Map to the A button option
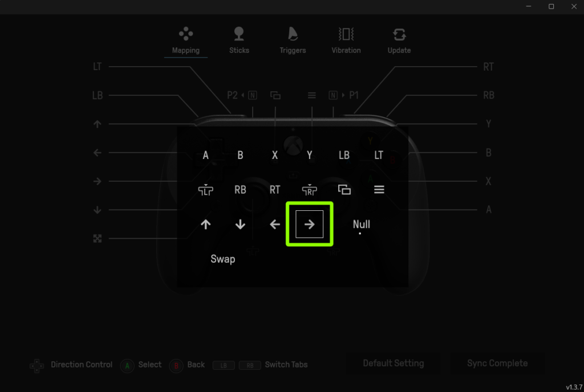This screenshot has width=584, height=392. tap(205, 155)
